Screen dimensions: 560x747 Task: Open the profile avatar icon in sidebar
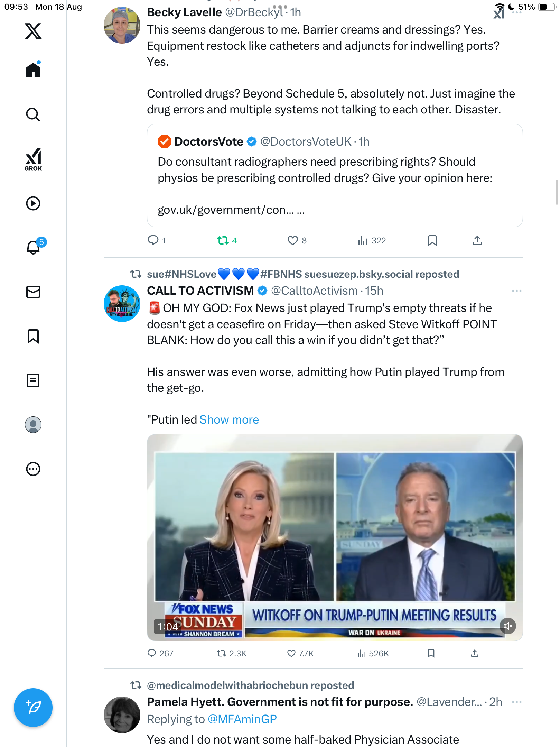[33, 425]
